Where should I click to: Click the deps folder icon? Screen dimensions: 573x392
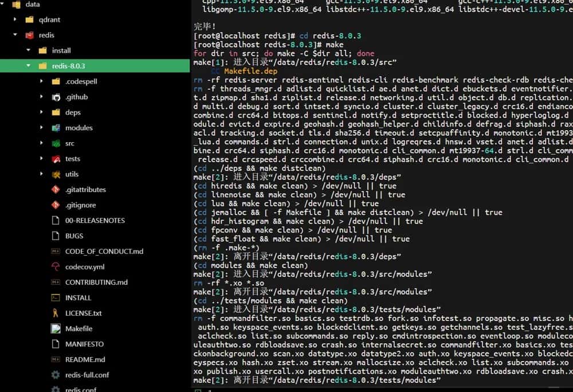(x=56, y=112)
